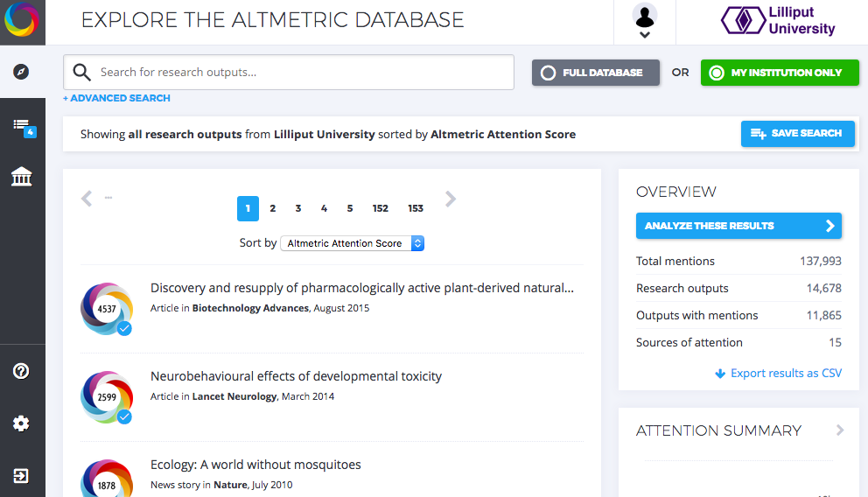The height and width of the screenshot is (497, 868).
Task: Click the Altmetric rainbow logo
Action: (22, 22)
